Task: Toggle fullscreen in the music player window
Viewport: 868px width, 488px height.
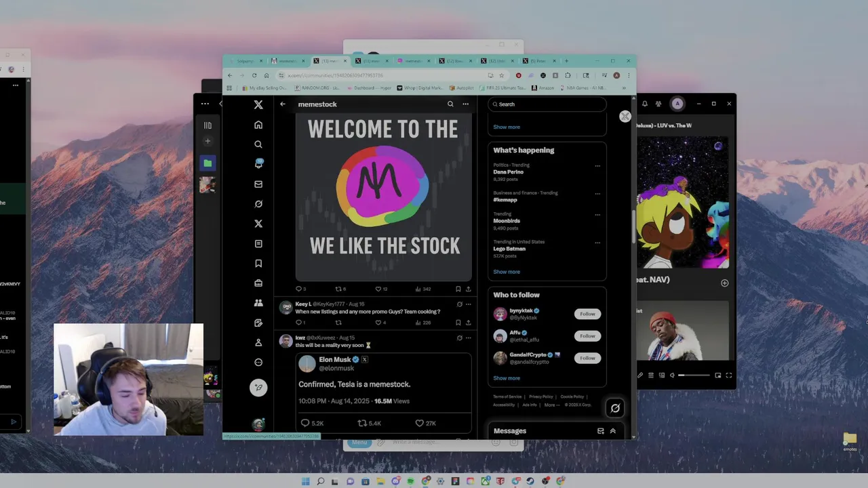Action: coord(729,375)
